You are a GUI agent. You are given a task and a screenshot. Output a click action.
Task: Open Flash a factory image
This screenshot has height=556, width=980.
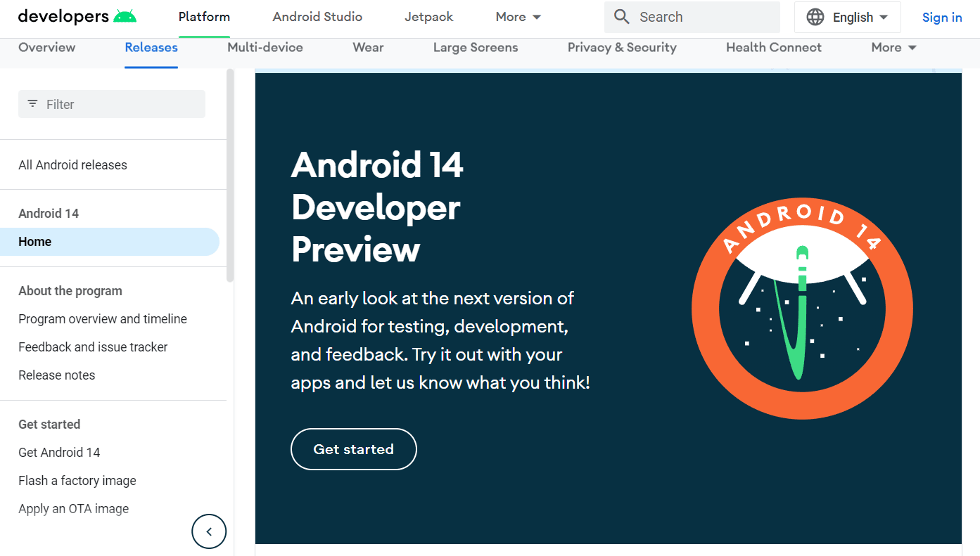click(x=77, y=481)
